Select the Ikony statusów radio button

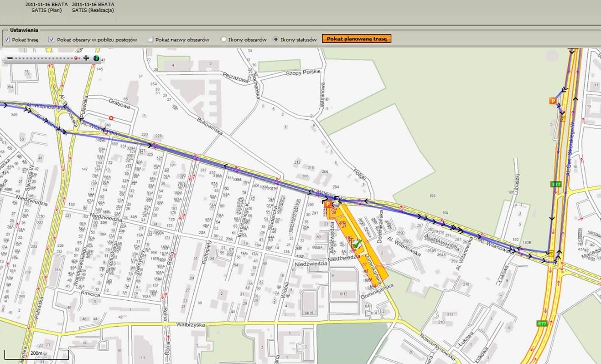coord(275,39)
